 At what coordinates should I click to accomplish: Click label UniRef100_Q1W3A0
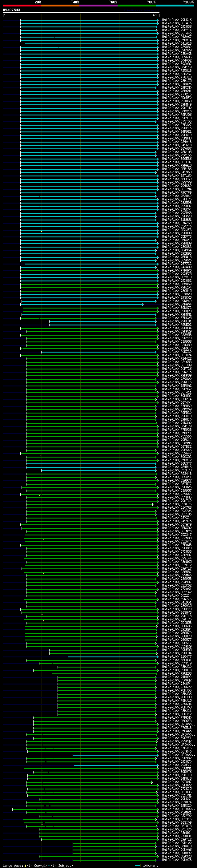(x=177, y=423)
